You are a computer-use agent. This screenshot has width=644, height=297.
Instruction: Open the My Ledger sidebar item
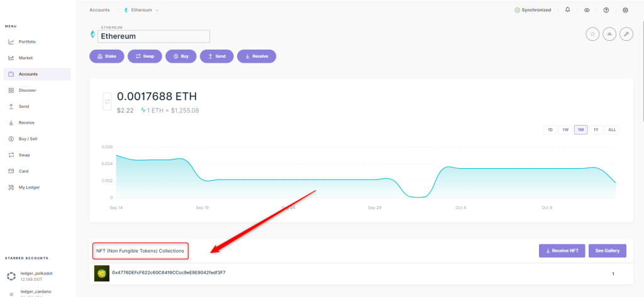coord(29,187)
